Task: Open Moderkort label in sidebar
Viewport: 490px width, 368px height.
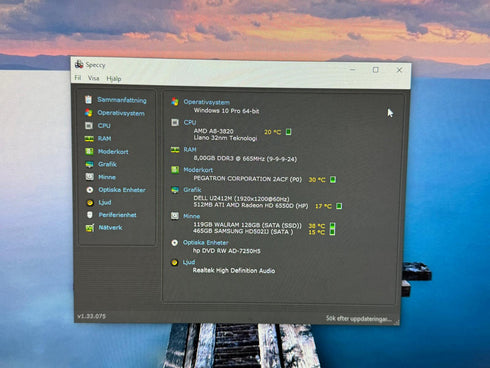Action: tap(113, 152)
